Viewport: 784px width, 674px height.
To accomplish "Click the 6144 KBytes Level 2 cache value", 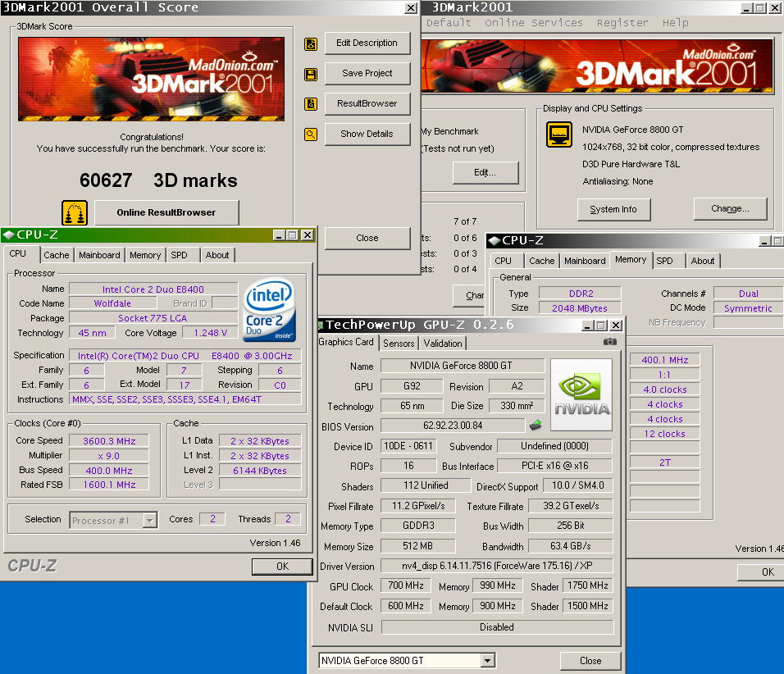I will pyautogui.click(x=260, y=471).
